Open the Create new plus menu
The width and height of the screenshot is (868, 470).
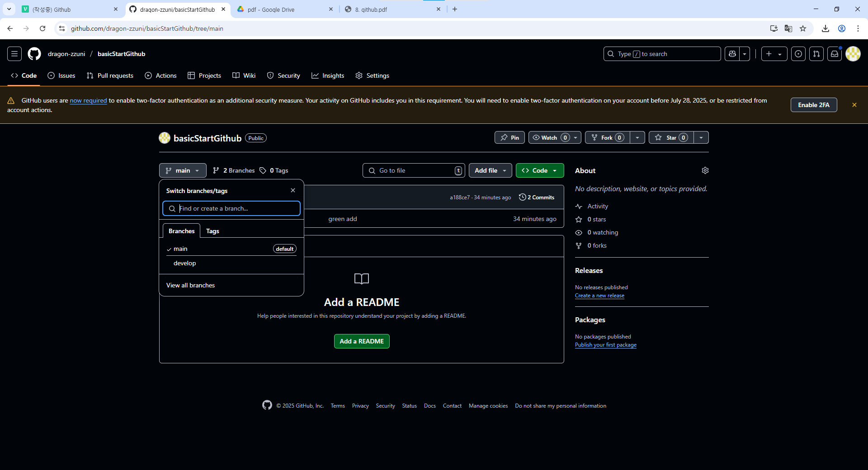coord(774,54)
